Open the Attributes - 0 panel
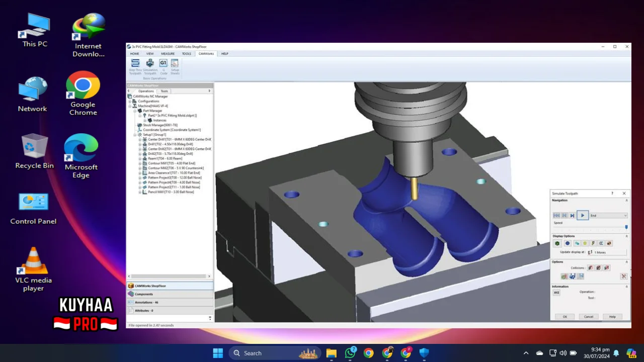644x362 pixels. point(170,311)
